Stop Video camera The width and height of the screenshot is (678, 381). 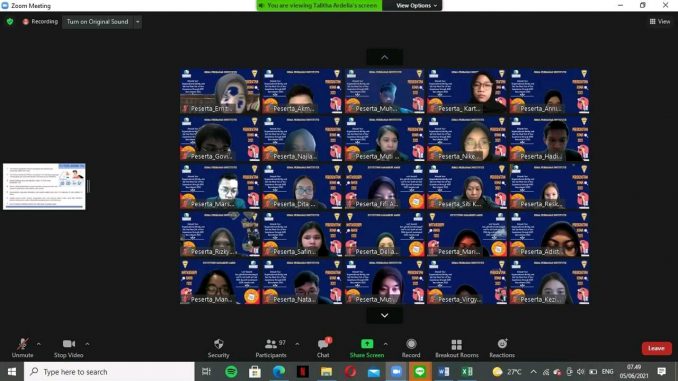[x=68, y=348]
